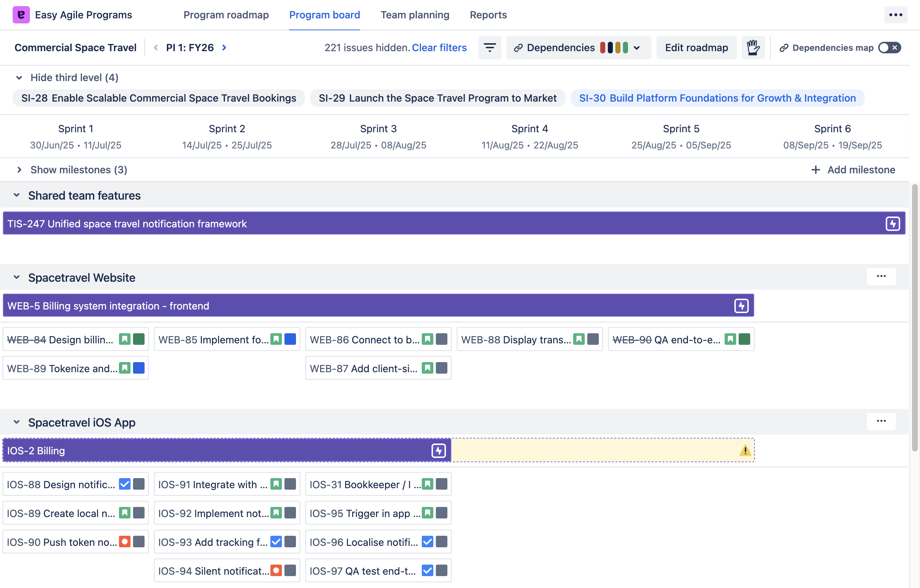Open three-dot menu for Spacetravel Website
920x588 pixels.
881,276
